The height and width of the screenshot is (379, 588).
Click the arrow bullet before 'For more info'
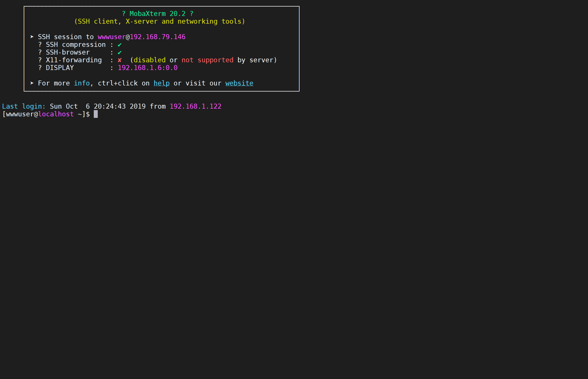coord(32,83)
